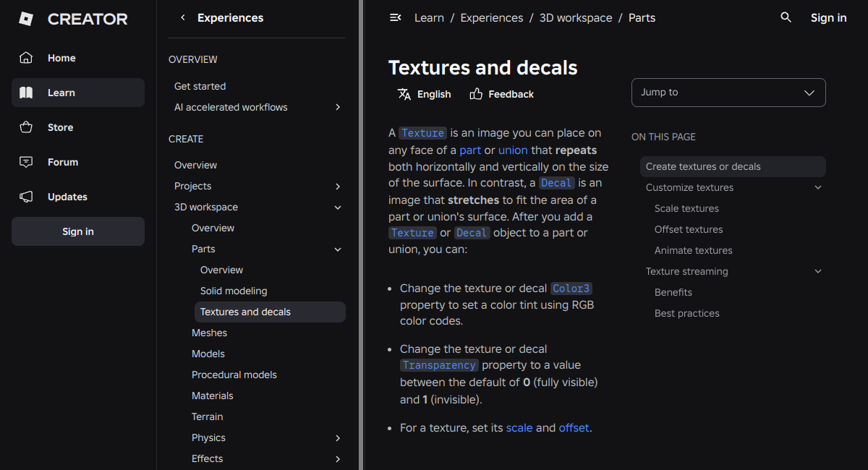Collapse Texture streaming chevron
The width and height of the screenshot is (868, 470).
pyautogui.click(x=818, y=271)
